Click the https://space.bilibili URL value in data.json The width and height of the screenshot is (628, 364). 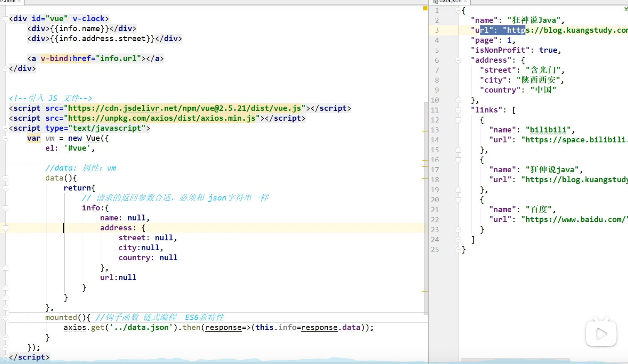[574, 140]
